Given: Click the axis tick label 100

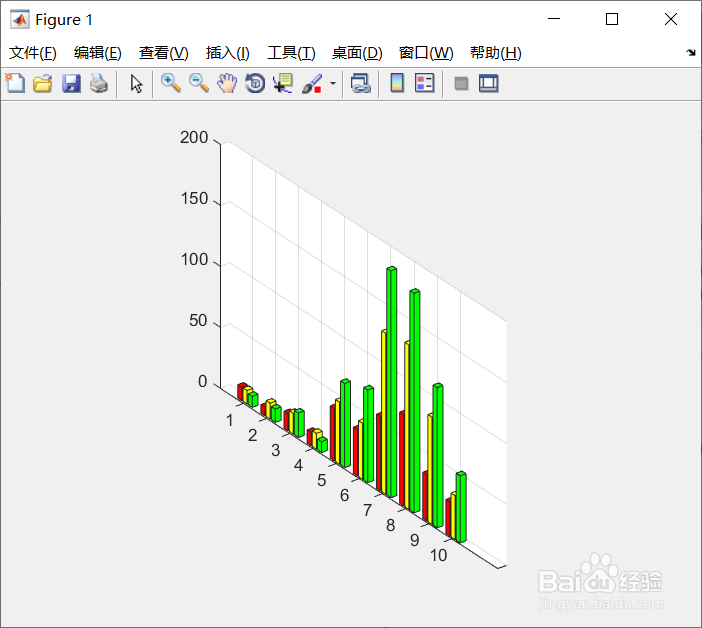Looking at the screenshot, I should [194, 260].
